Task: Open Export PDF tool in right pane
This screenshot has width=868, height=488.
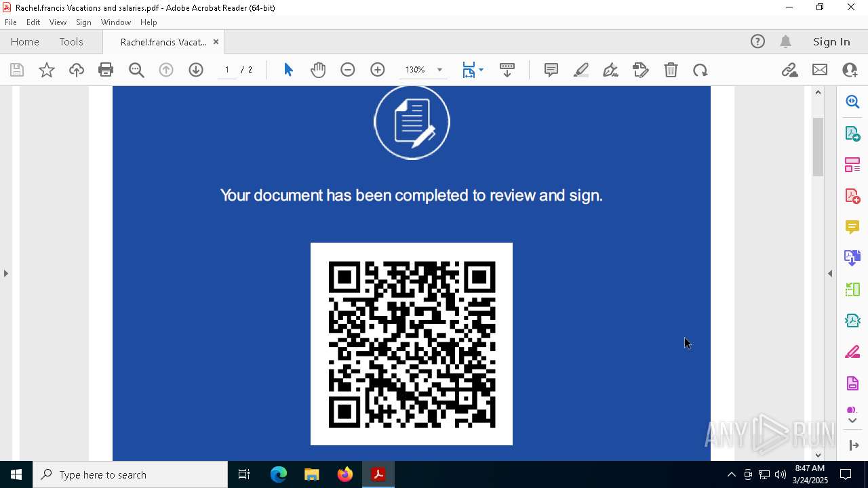Action: pos(852,134)
